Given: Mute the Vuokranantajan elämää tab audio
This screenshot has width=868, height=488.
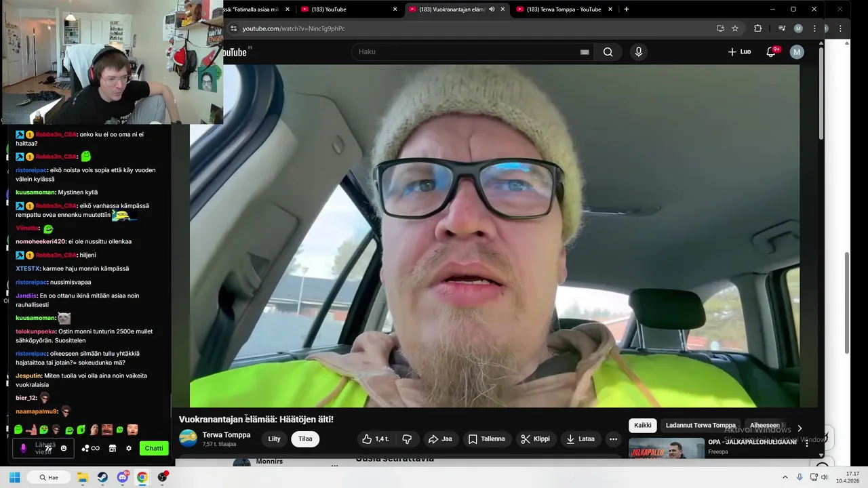Looking at the screenshot, I should click(x=492, y=9).
